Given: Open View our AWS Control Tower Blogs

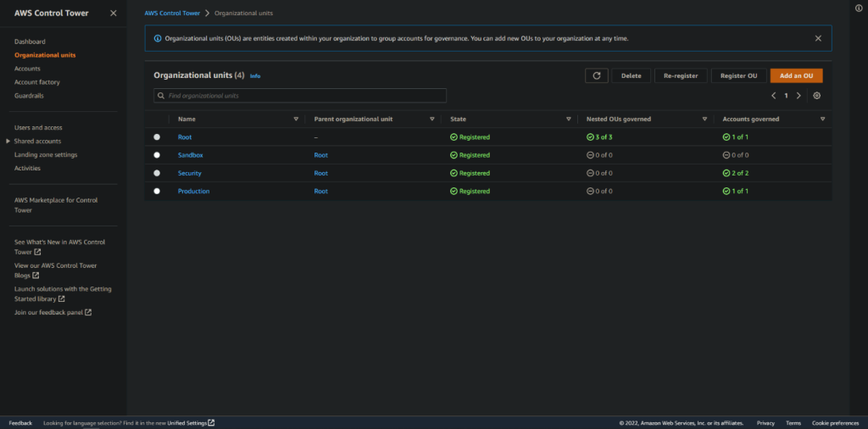Looking at the screenshot, I should [x=55, y=270].
